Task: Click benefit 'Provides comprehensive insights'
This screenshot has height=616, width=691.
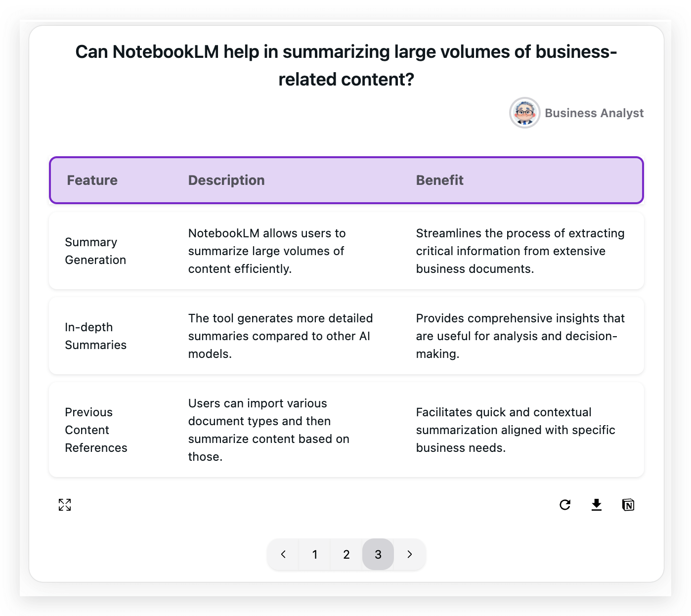Action: [x=520, y=336]
